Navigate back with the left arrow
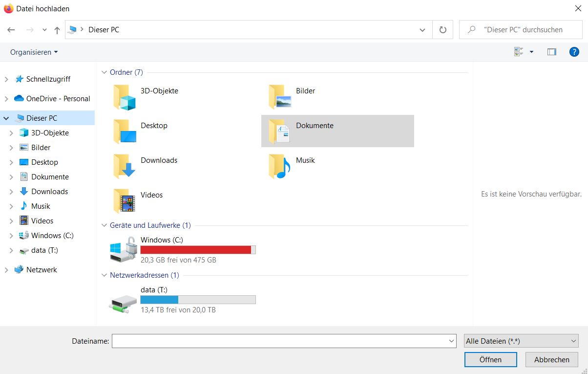 coord(11,29)
